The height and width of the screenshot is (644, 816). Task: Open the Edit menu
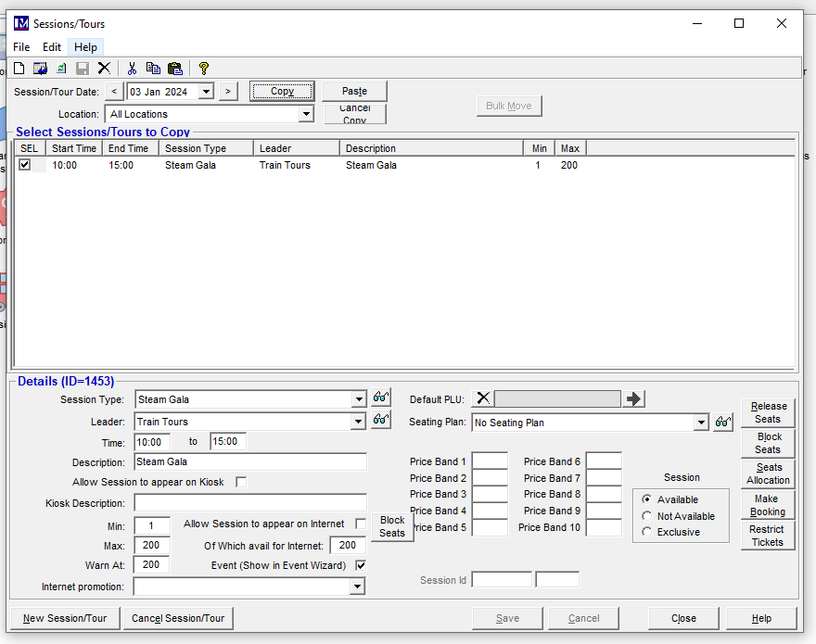tap(52, 47)
